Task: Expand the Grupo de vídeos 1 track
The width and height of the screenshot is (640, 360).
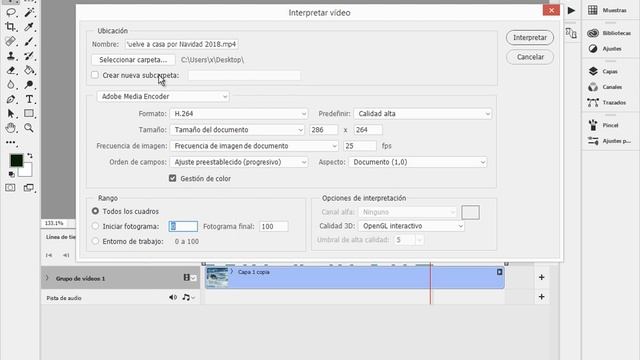Action: coord(47,278)
